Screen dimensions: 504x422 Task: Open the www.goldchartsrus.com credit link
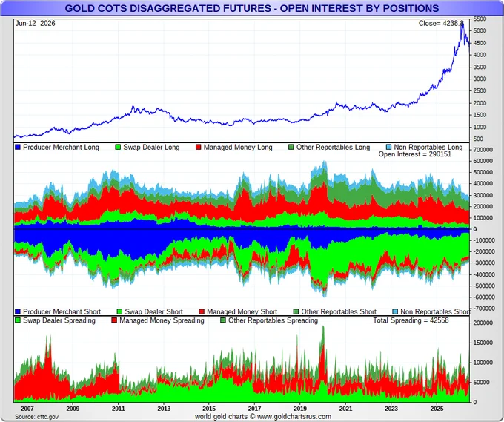294,417
